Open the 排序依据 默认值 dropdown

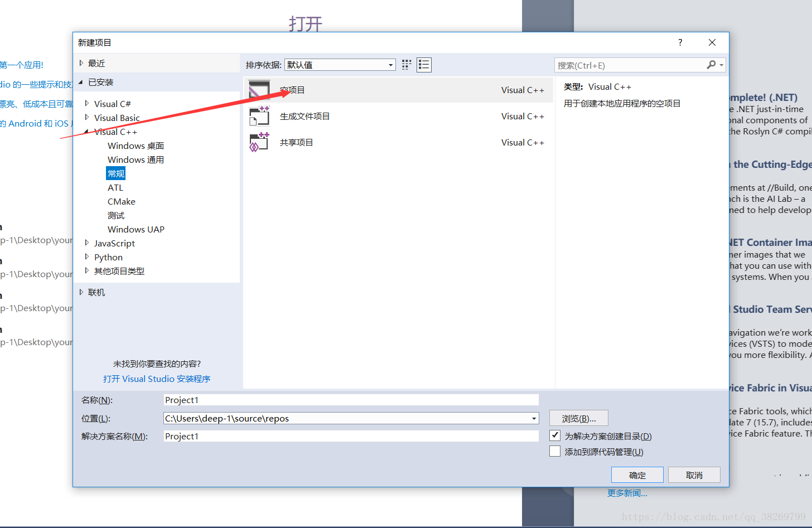(x=340, y=65)
